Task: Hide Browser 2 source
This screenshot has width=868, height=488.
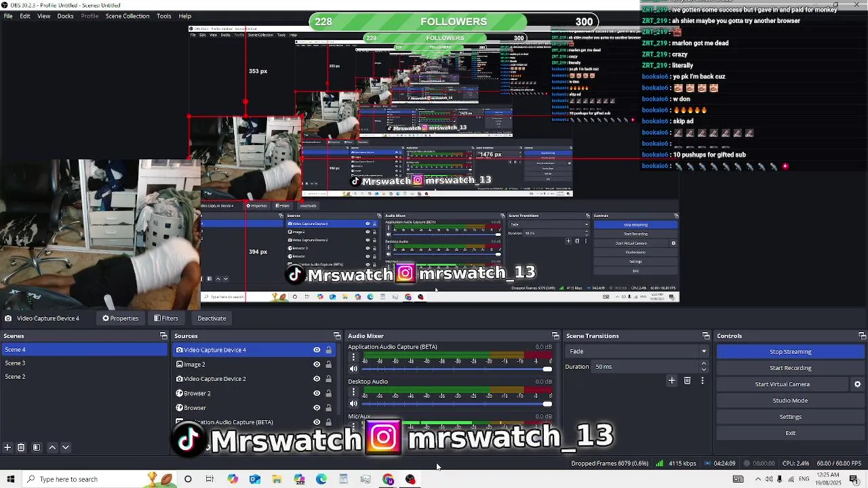Action: tap(317, 393)
